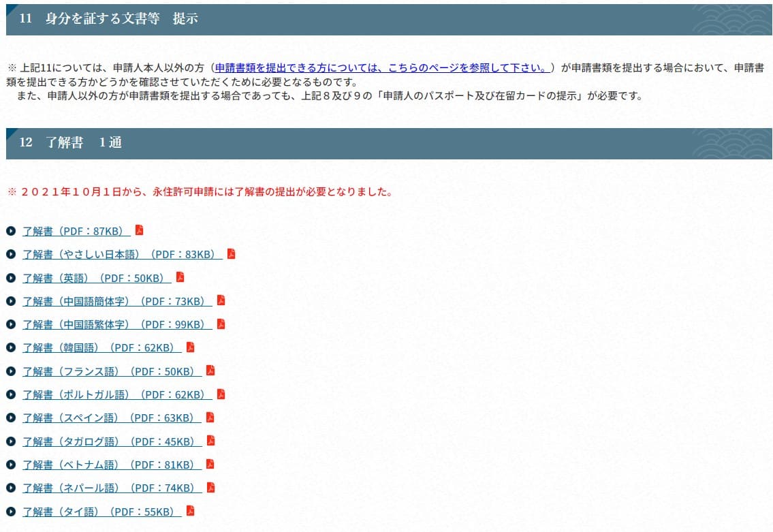Open 了解書(タガログ語) PDF link

click(x=112, y=441)
